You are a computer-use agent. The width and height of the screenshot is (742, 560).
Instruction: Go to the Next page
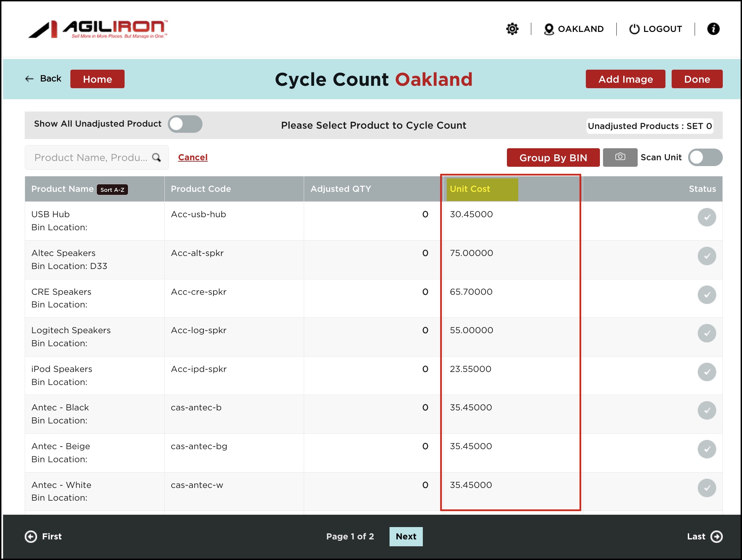pos(406,536)
